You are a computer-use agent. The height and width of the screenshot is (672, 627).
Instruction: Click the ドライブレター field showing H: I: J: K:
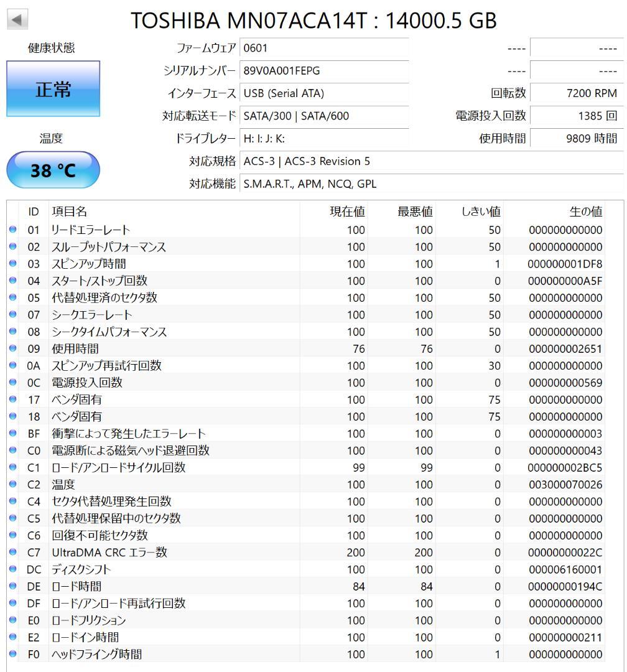323,138
